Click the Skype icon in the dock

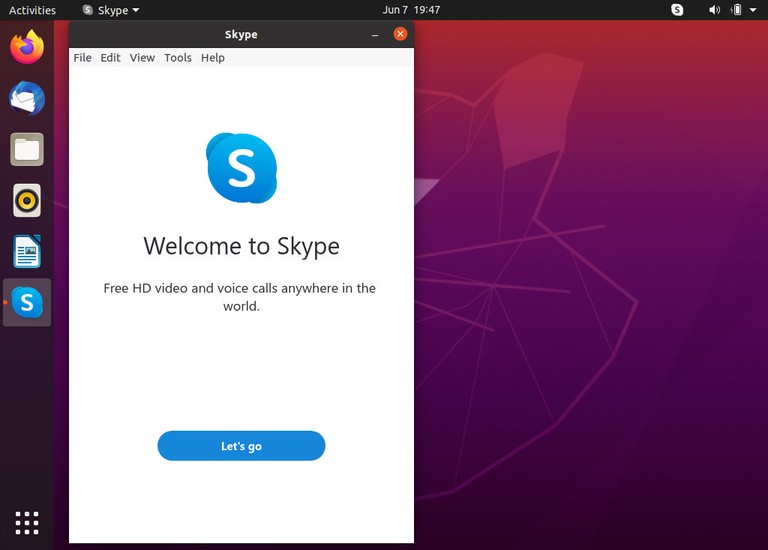pos(27,302)
